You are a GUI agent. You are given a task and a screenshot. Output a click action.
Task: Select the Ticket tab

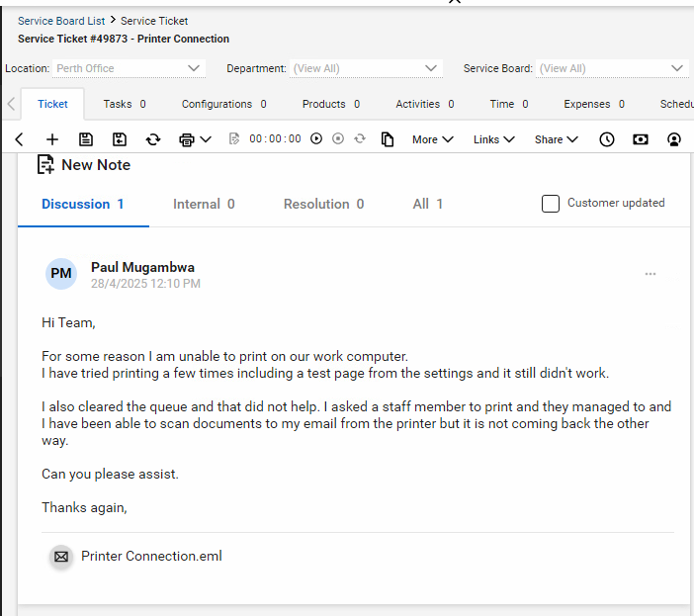(52, 104)
